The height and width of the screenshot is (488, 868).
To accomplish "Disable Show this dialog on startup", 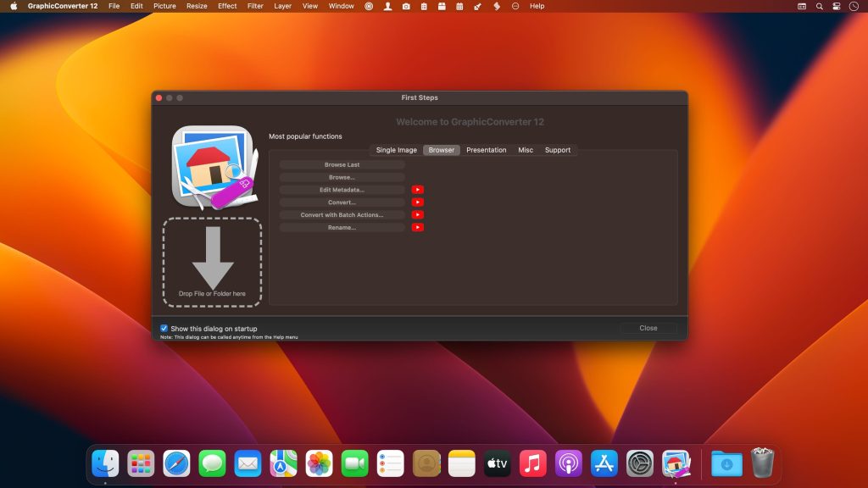I will tap(164, 328).
